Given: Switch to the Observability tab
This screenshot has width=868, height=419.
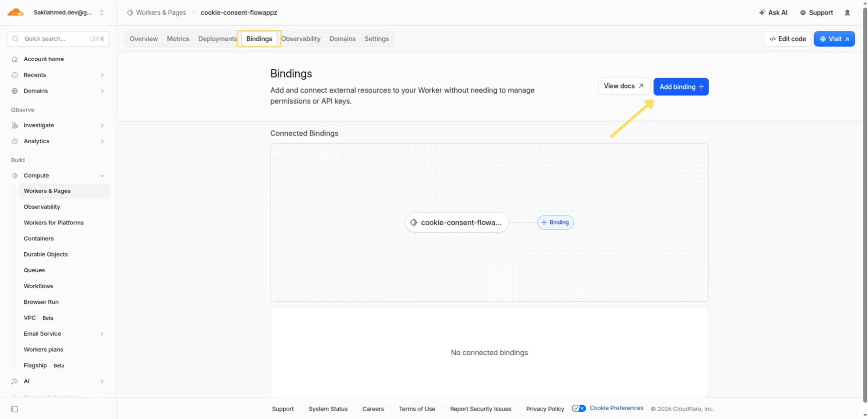Looking at the screenshot, I should pos(301,39).
